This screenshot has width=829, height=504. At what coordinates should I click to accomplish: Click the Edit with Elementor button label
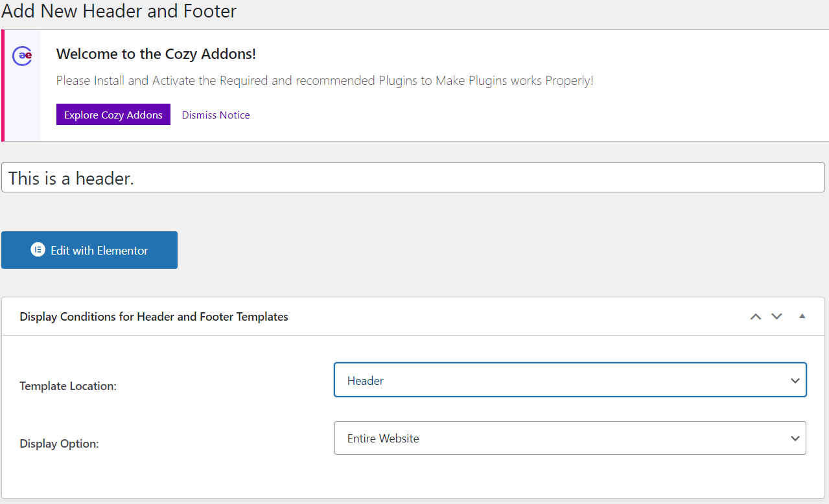click(99, 251)
